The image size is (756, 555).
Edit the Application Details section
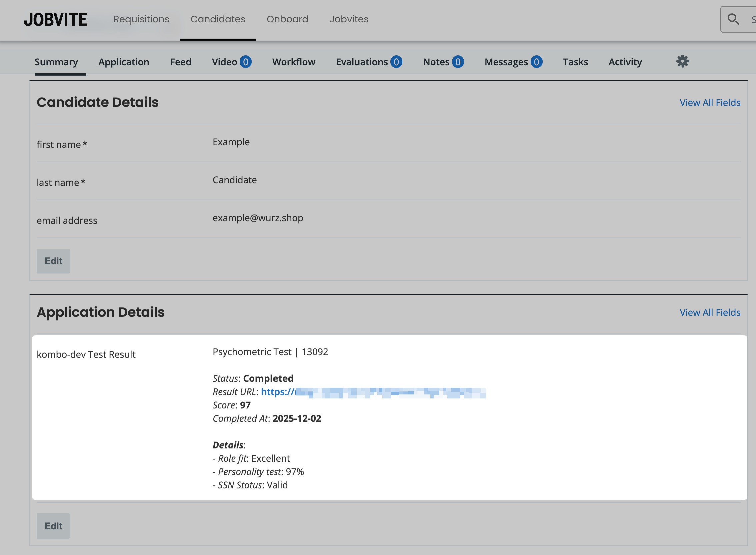(53, 526)
